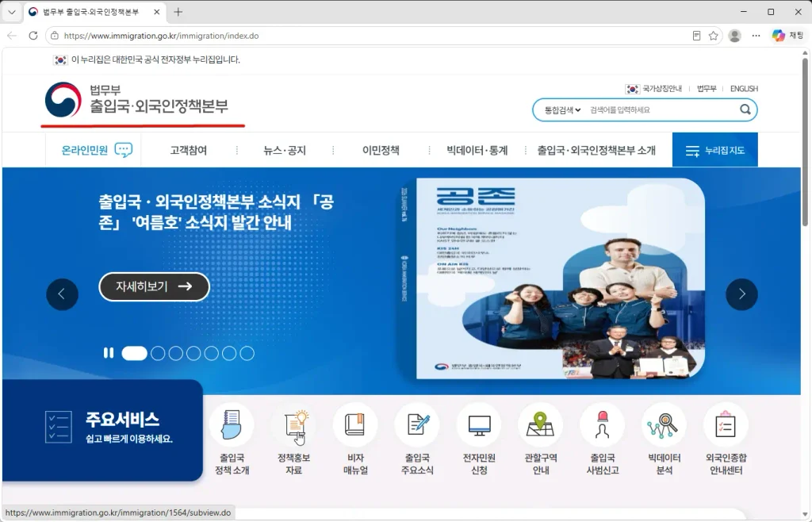Viewport: 812px width, 522px height.
Task: Click the browser back arrow
Action: pyautogui.click(x=12, y=36)
